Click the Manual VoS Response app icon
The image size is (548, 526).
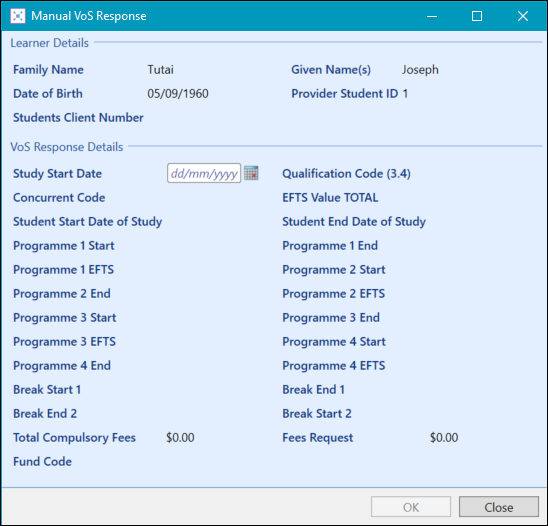point(17,16)
